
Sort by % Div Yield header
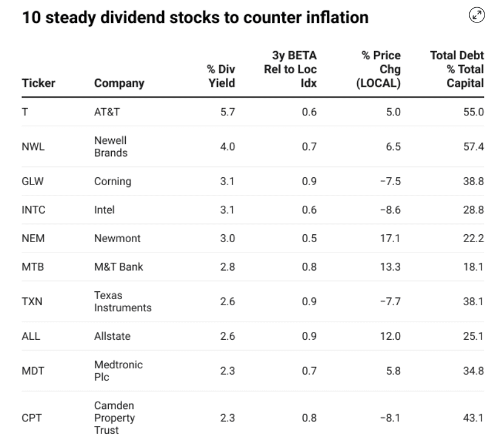(220, 76)
